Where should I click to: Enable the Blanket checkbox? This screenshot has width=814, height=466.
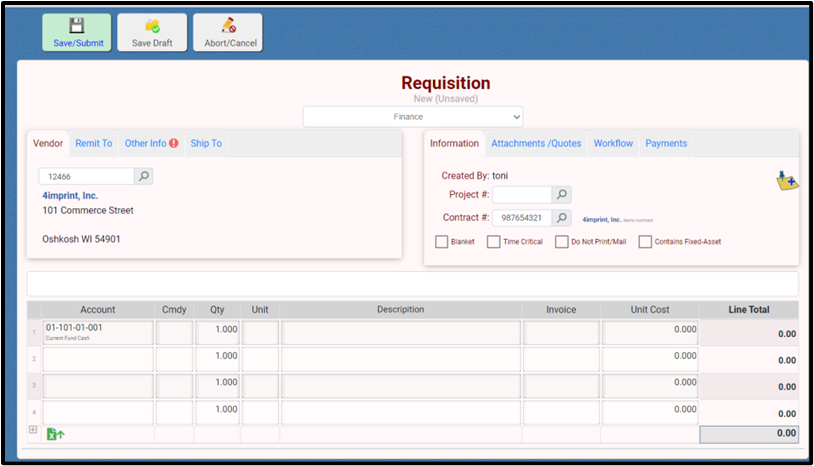pyautogui.click(x=442, y=242)
